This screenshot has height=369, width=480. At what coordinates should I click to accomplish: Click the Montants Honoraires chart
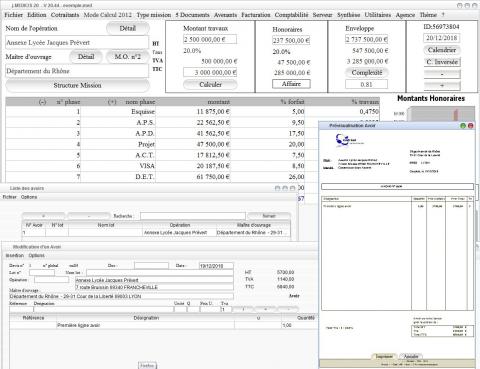(x=433, y=113)
